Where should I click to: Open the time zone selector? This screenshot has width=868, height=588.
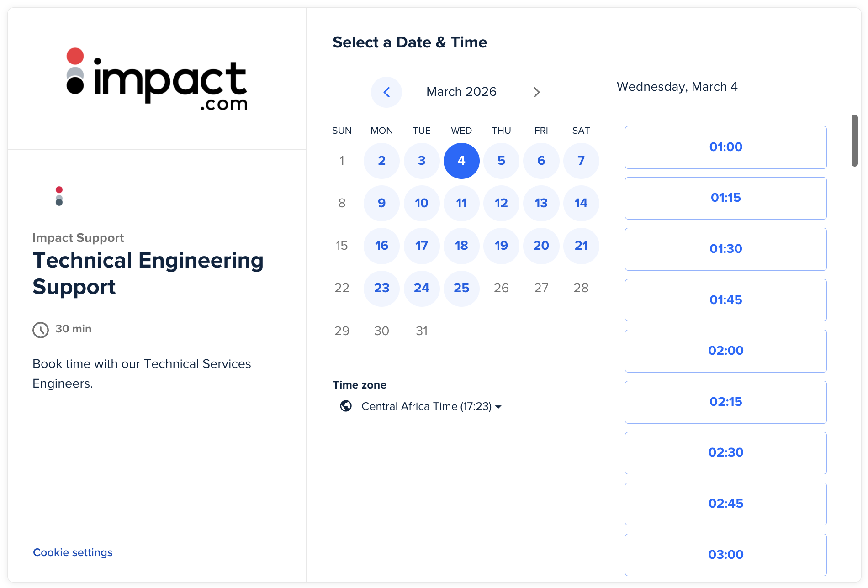point(426,406)
